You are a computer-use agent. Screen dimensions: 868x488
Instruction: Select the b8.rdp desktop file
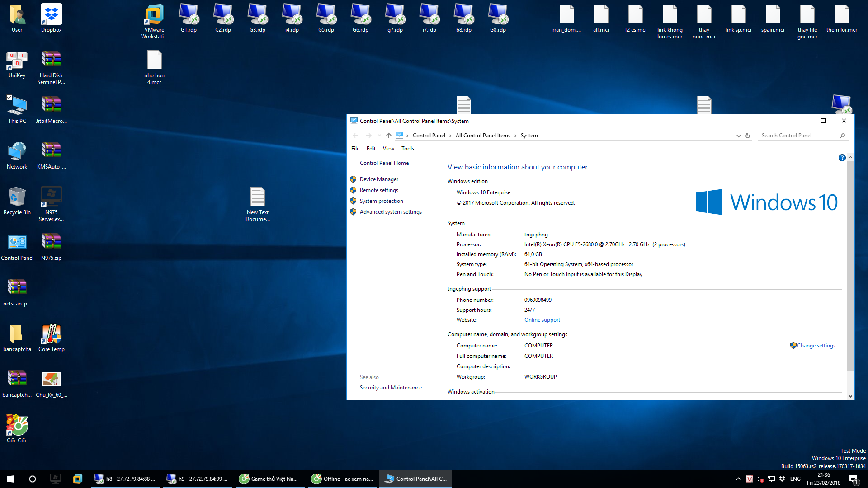[x=463, y=18]
